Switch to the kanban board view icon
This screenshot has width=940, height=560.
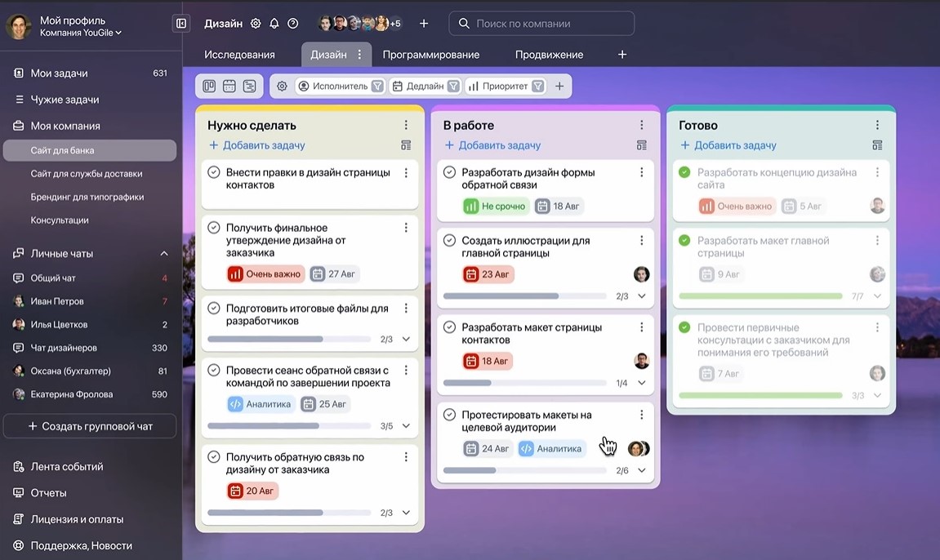[x=209, y=86]
